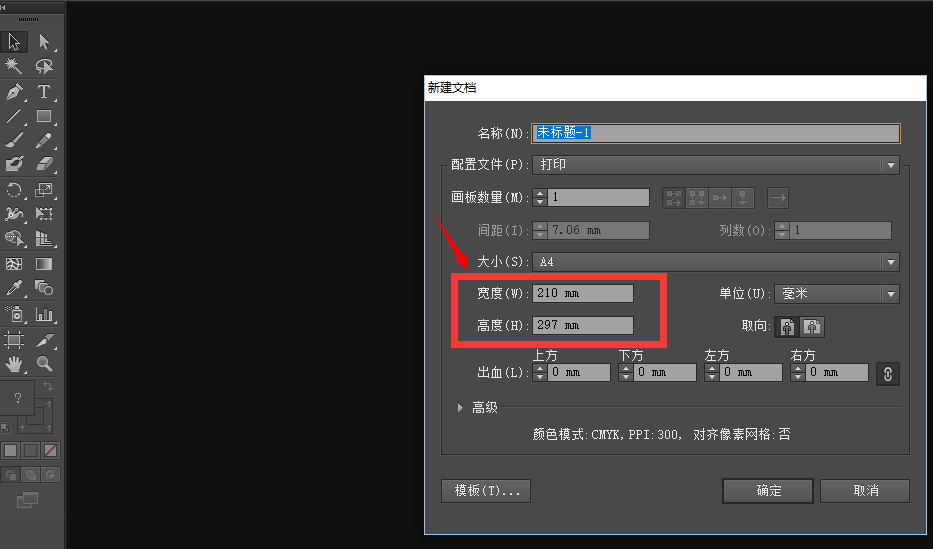
Task: Toggle bleed link chain button
Action: [x=887, y=374]
